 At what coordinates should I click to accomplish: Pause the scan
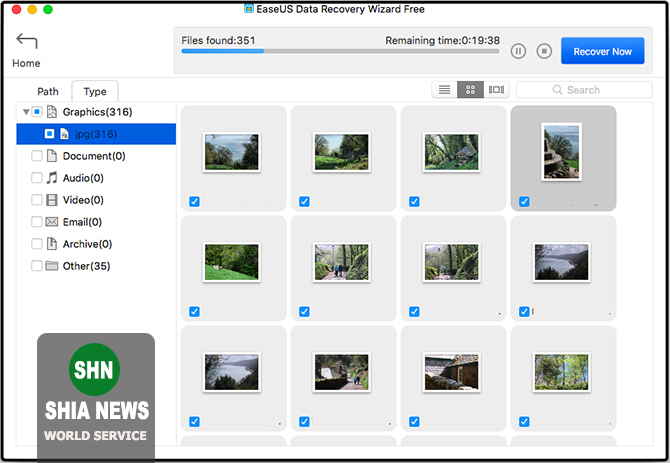pyautogui.click(x=518, y=51)
